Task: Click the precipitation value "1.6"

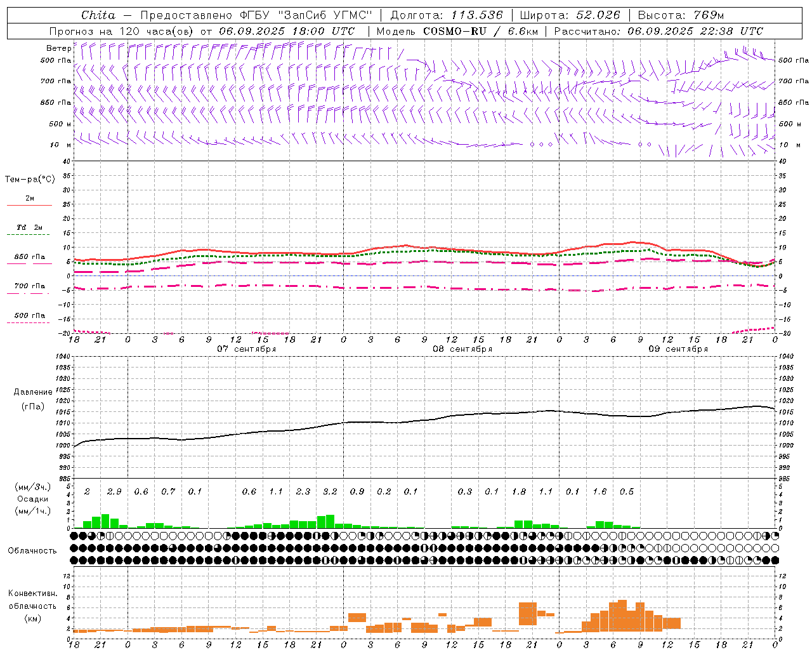Action: click(x=599, y=492)
